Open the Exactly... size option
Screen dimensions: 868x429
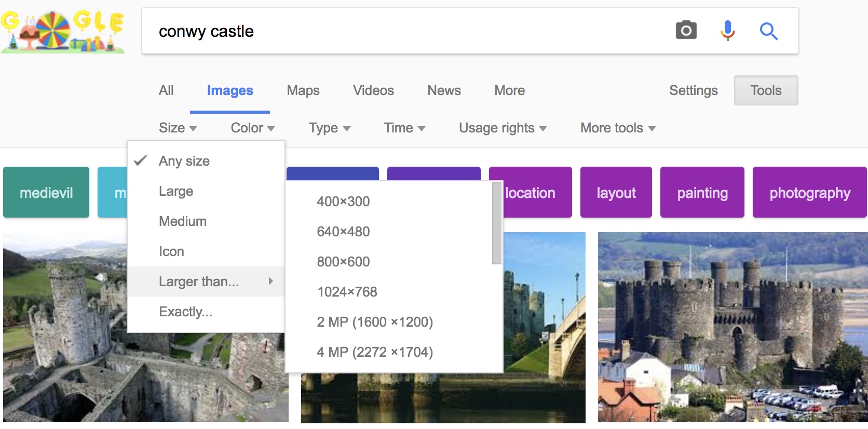coord(206,312)
